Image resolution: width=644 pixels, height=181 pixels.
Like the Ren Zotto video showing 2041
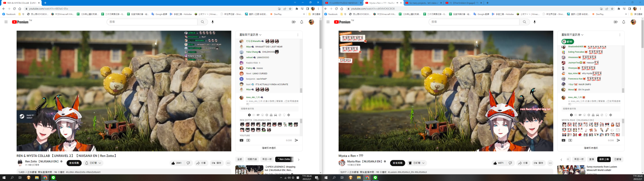tap(176, 163)
